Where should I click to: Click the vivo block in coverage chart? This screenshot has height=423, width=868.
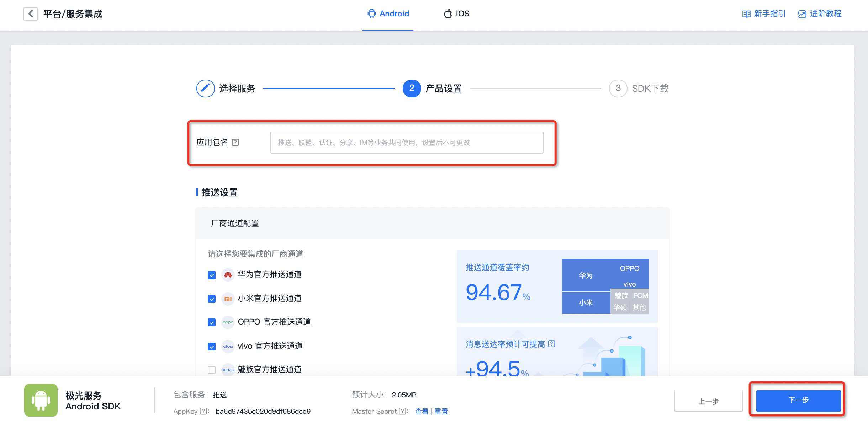(629, 284)
